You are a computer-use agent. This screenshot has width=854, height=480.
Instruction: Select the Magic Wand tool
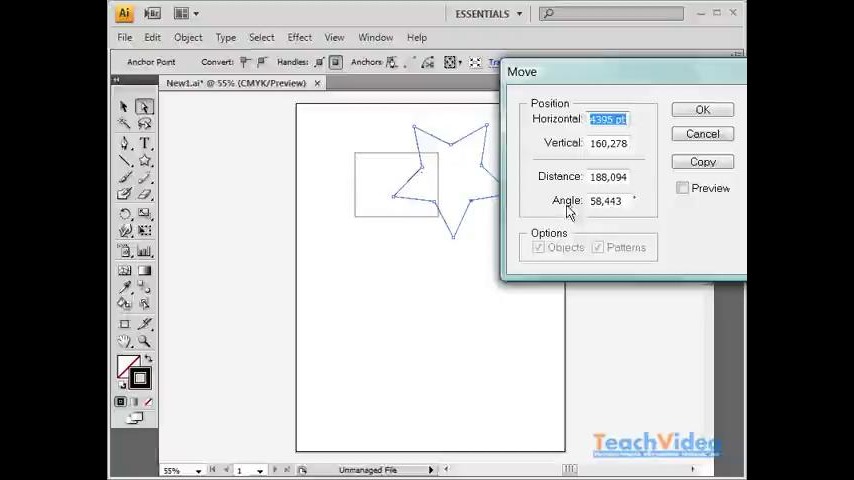[x=125, y=124]
